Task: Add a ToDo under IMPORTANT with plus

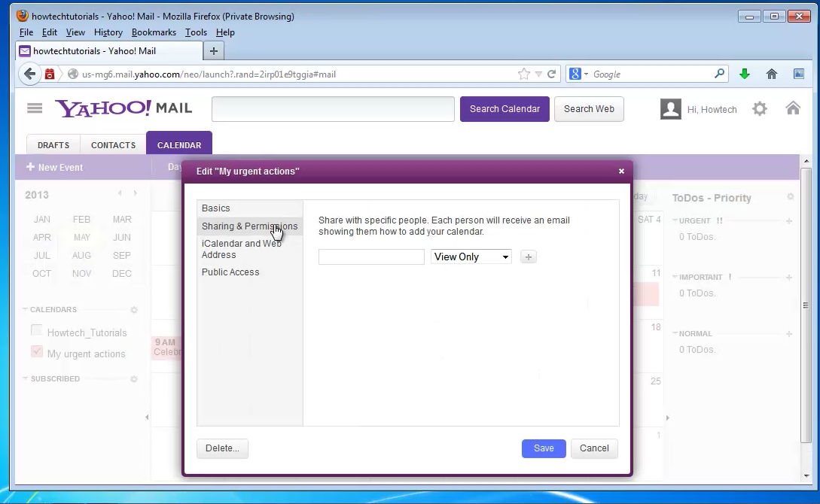Action: click(788, 278)
